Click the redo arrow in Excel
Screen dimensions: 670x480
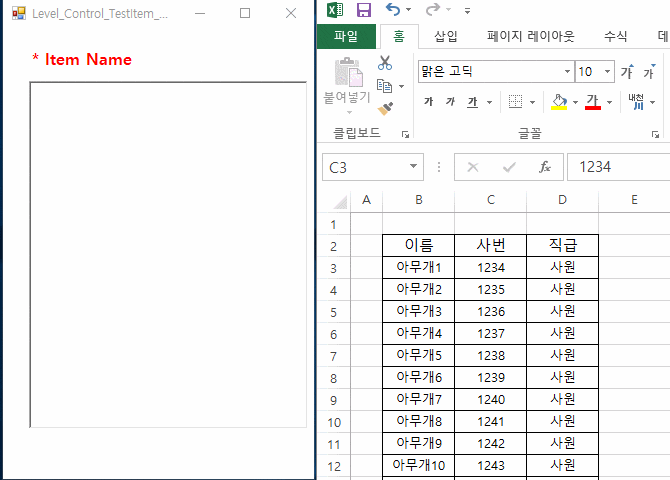point(432,9)
